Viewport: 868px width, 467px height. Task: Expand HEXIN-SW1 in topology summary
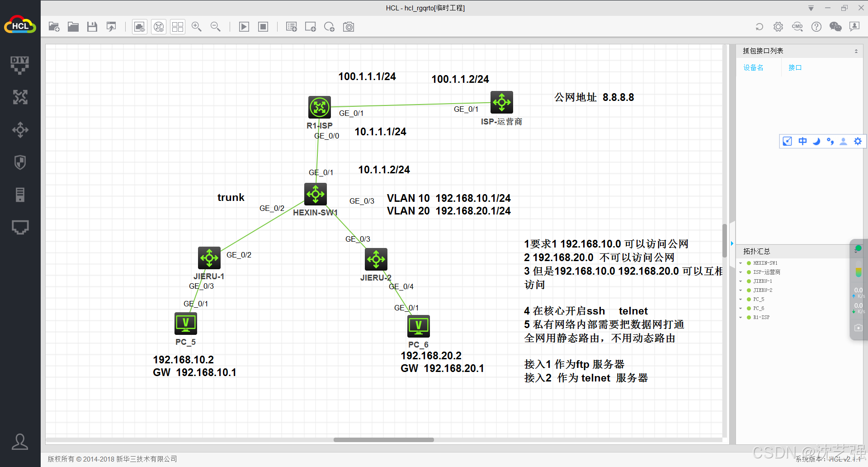coord(741,263)
